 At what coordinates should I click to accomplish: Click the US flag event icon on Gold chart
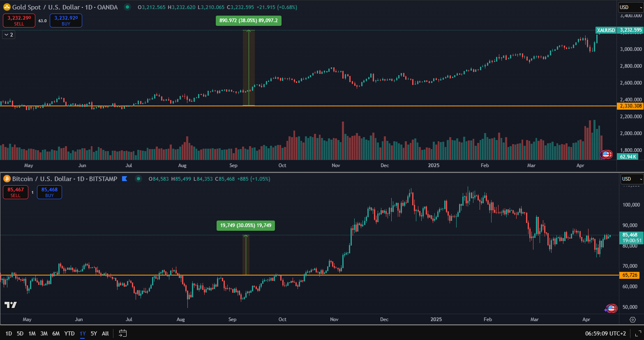pos(606,155)
